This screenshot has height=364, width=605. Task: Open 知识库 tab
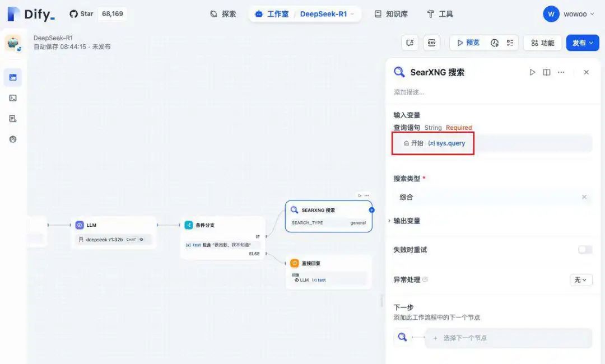click(x=391, y=14)
